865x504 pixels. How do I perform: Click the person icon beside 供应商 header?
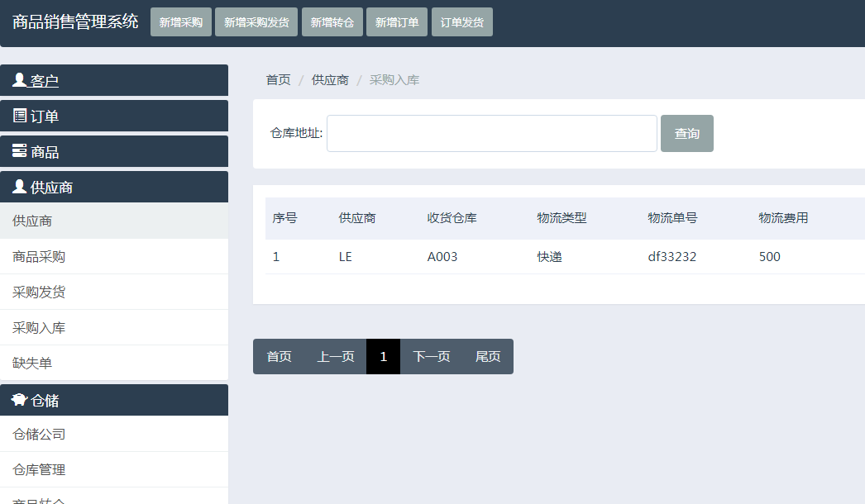pos(20,187)
